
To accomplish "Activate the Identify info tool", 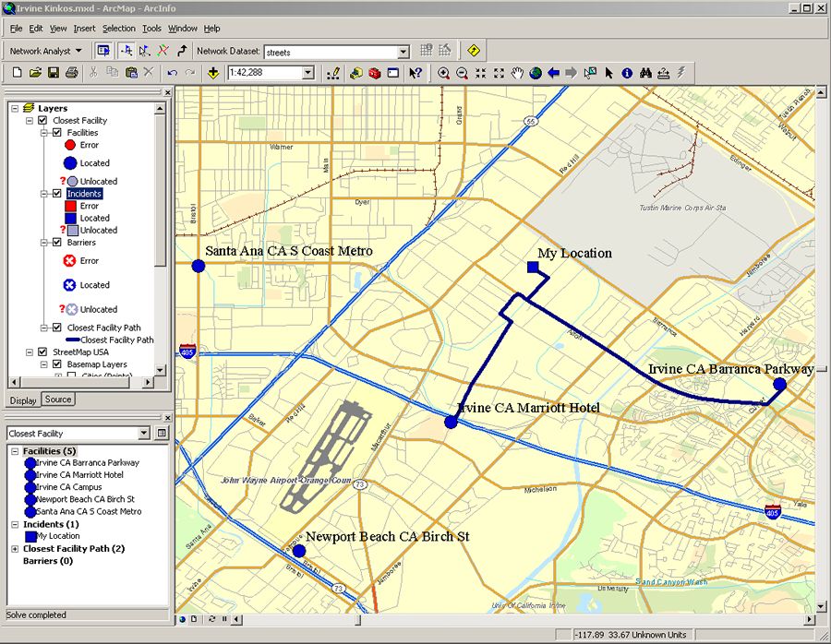I will 627,73.
